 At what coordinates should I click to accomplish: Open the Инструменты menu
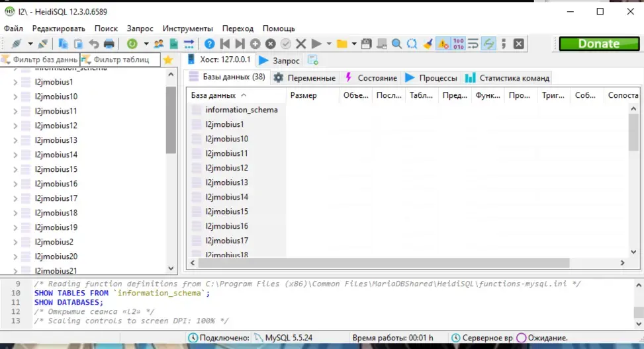pos(188,28)
